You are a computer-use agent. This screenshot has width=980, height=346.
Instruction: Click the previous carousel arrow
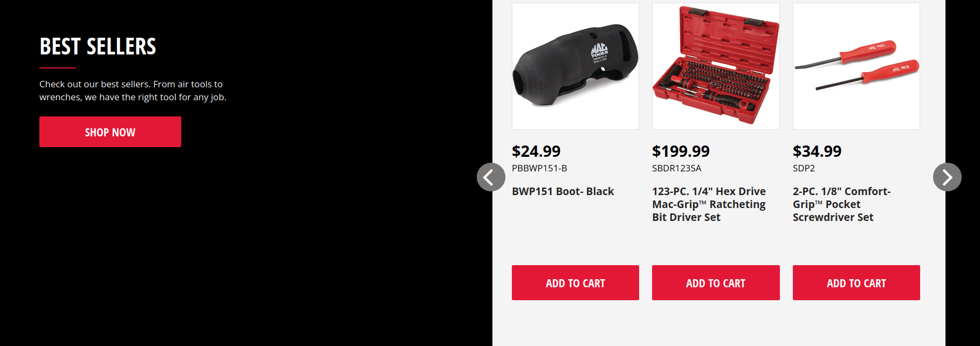coord(491,177)
